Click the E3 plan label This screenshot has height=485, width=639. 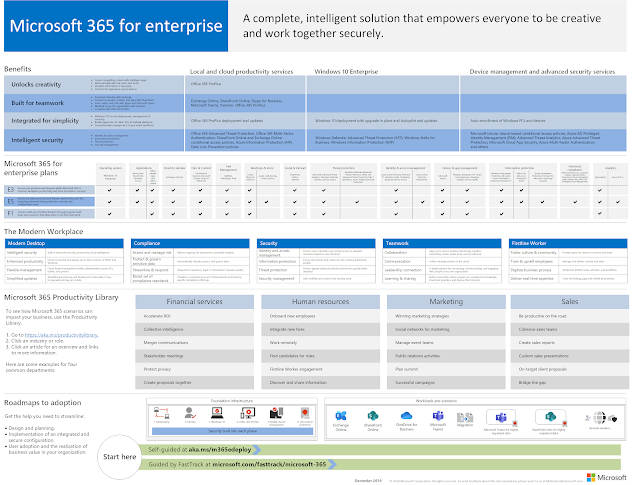[x=11, y=190]
